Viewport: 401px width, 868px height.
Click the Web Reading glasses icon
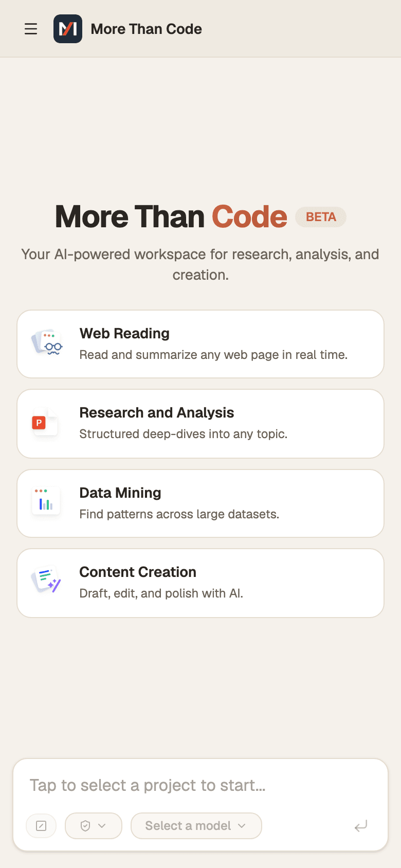point(47,343)
